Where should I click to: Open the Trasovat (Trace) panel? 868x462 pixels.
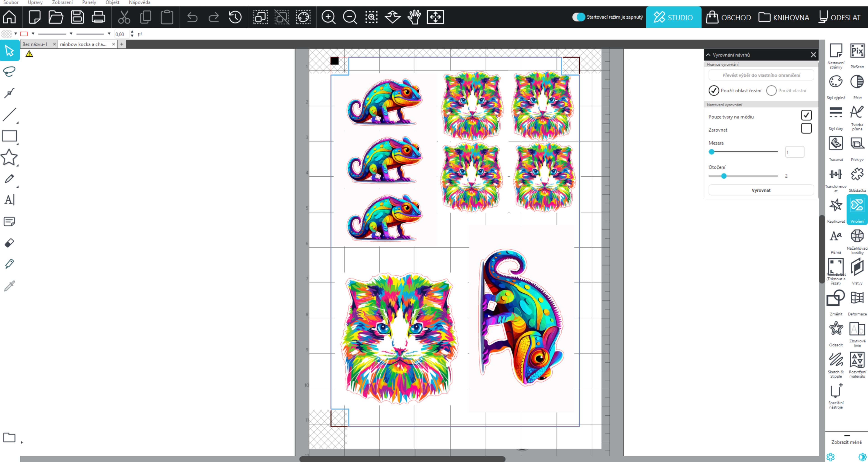coord(836,144)
